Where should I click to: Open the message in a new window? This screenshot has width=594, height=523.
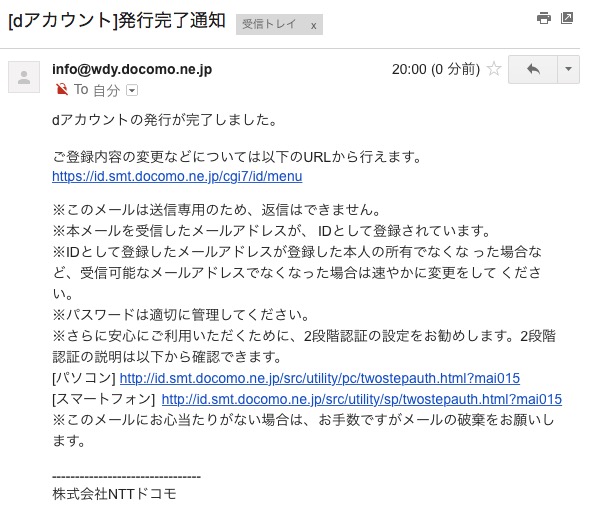(567, 18)
